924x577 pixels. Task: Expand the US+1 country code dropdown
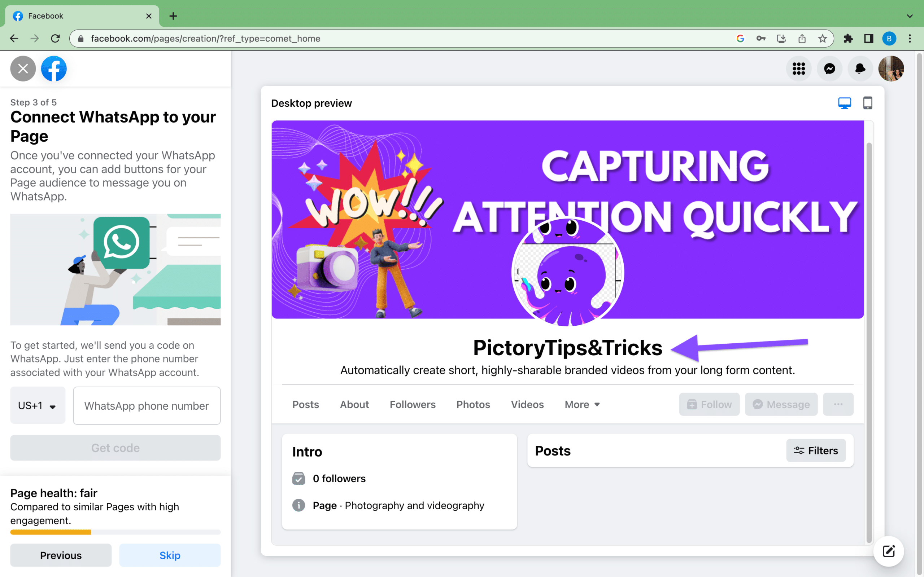[36, 405]
